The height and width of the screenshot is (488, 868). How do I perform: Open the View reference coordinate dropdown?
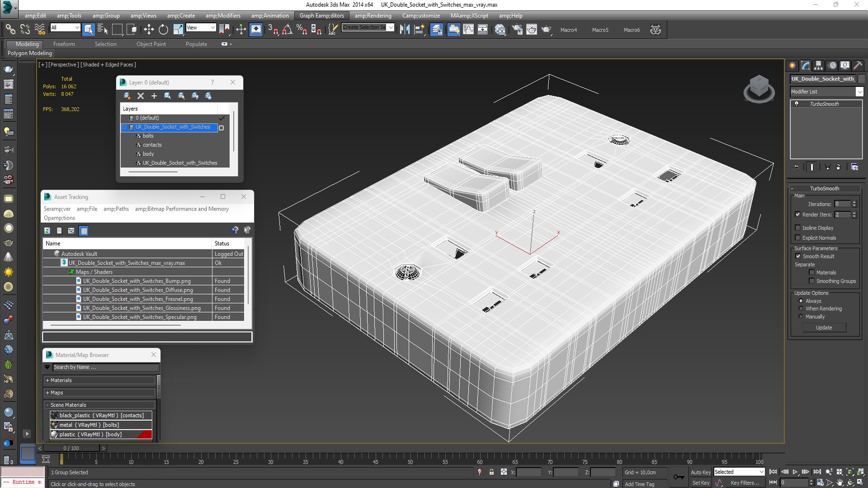(x=201, y=28)
